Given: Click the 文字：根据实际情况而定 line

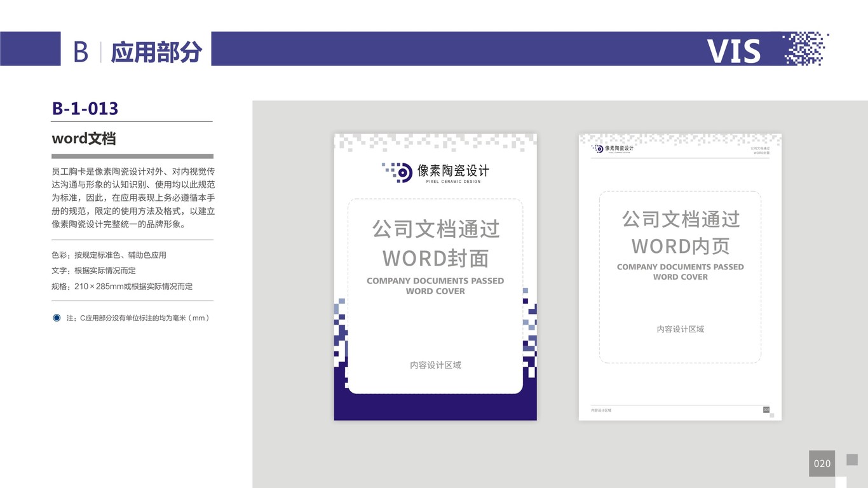Looking at the screenshot, I should click(x=93, y=271).
